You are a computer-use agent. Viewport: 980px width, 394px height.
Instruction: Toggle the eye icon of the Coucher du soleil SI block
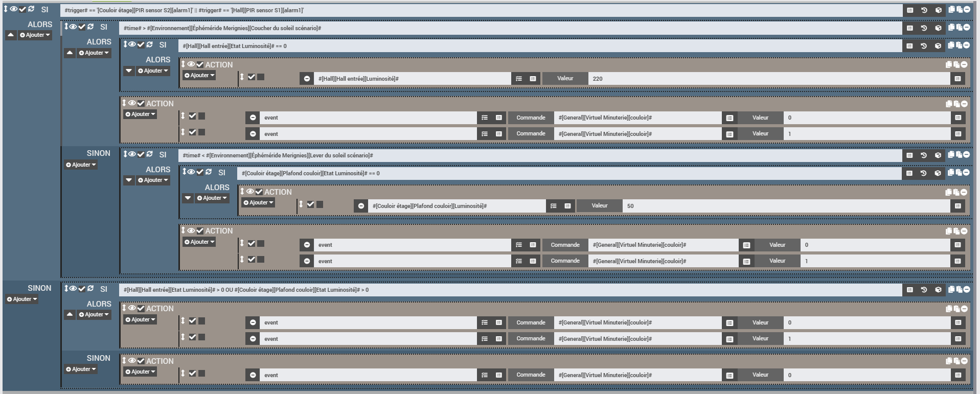pos(73,27)
